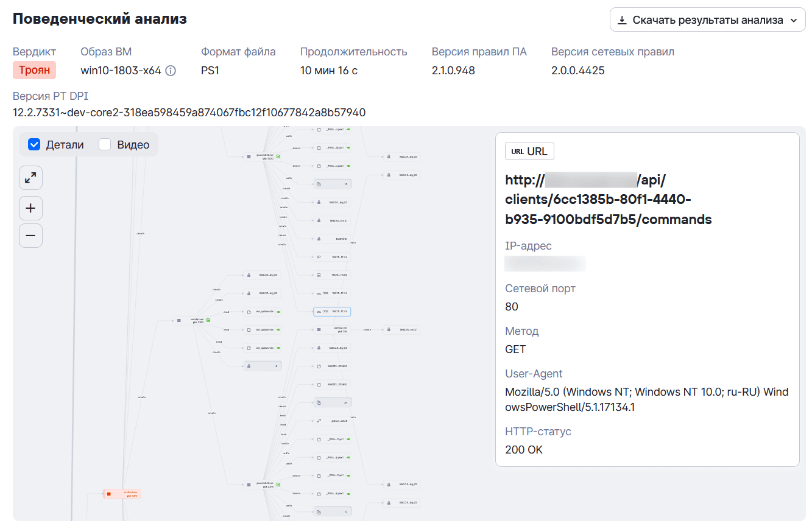
Task: Click the User-Agent value text
Action: [647, 399]
